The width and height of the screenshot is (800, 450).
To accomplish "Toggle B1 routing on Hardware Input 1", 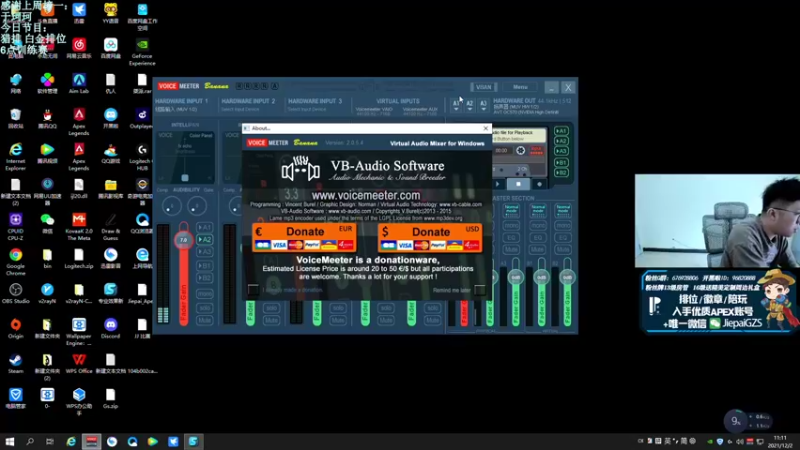I will (205, 266).
